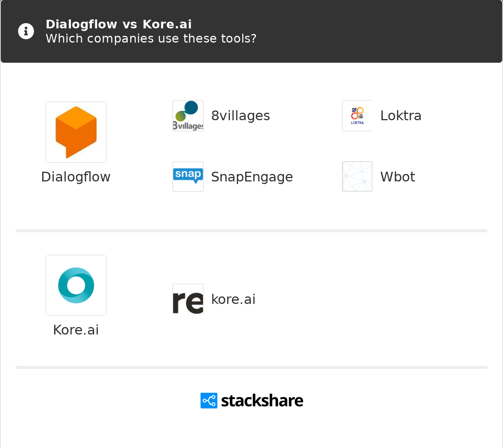Click the 're' logo next to kore.ai
The height and width of the screenshot is (448, 503).
tap(188, 299)
